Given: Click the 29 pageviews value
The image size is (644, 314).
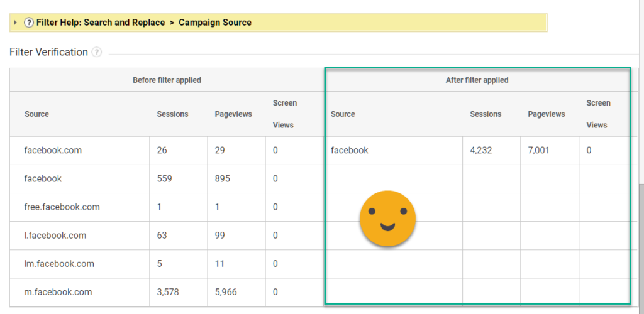Looking at the screenshot, I should (219, 151).
